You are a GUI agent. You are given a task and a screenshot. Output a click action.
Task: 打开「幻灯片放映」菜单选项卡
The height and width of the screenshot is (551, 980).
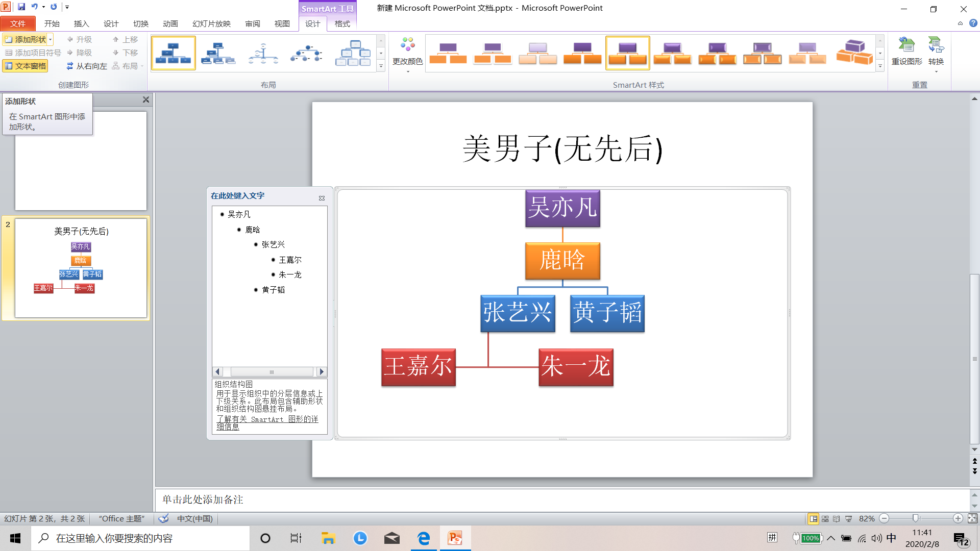pyautogui.click(x=211, y=23)
